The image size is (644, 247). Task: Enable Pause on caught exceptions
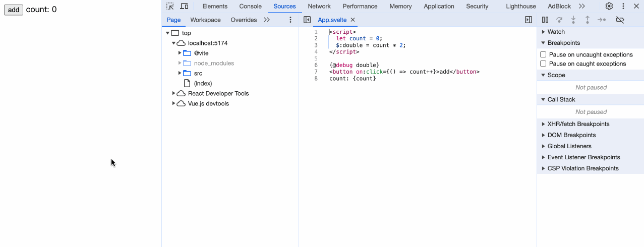click(543, 64)
